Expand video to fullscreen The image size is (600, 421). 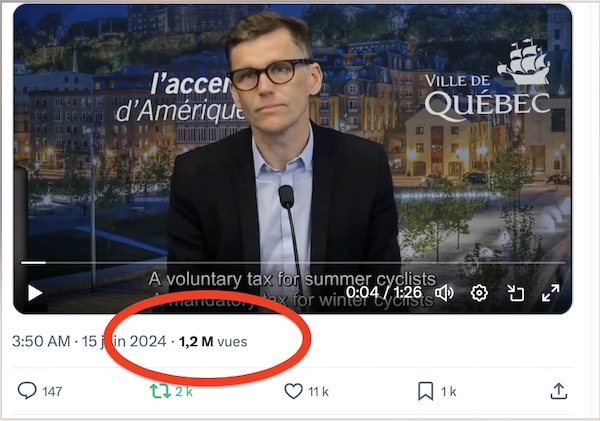point(551,293)
